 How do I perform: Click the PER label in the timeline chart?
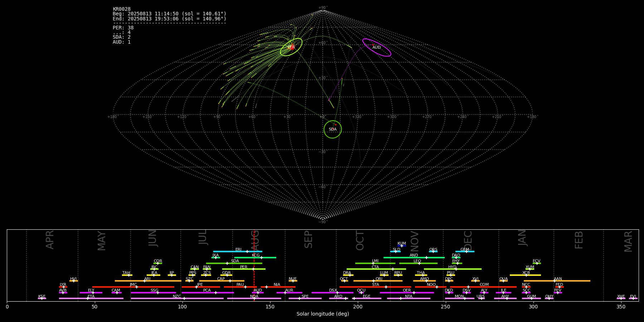(x=244, y=267)
